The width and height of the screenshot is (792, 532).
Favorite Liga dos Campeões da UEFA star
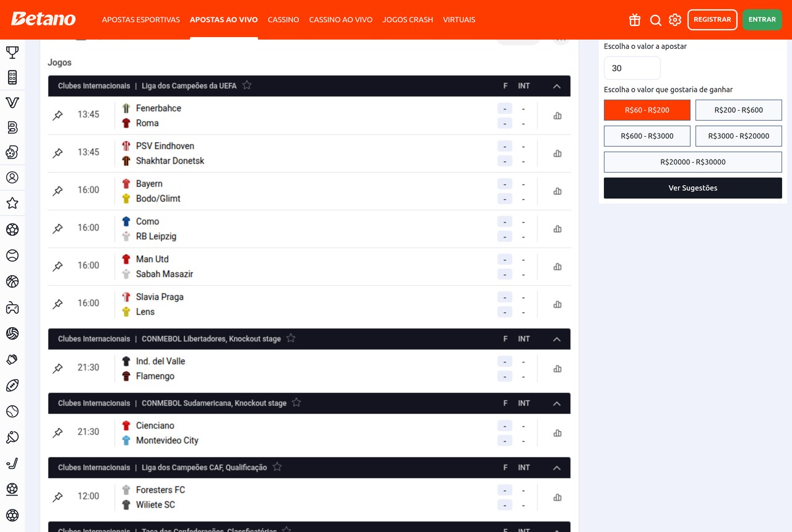[247, 85]
